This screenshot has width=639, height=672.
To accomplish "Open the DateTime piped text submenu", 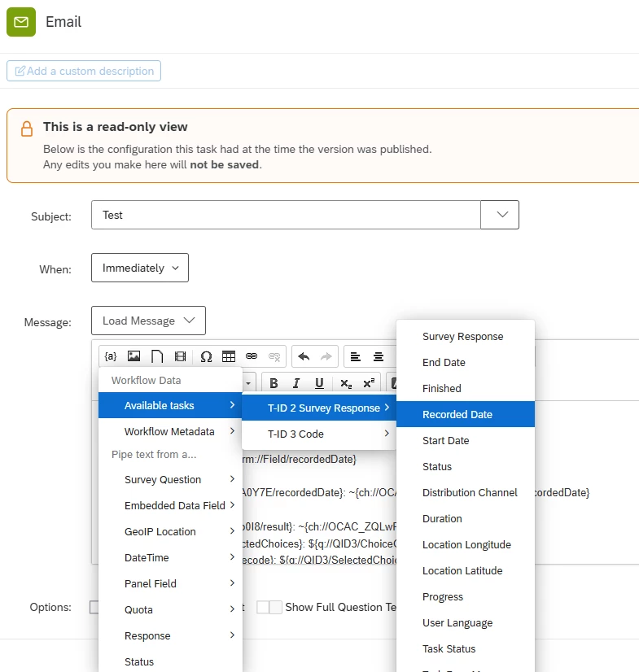I will (x=170, y=557).
